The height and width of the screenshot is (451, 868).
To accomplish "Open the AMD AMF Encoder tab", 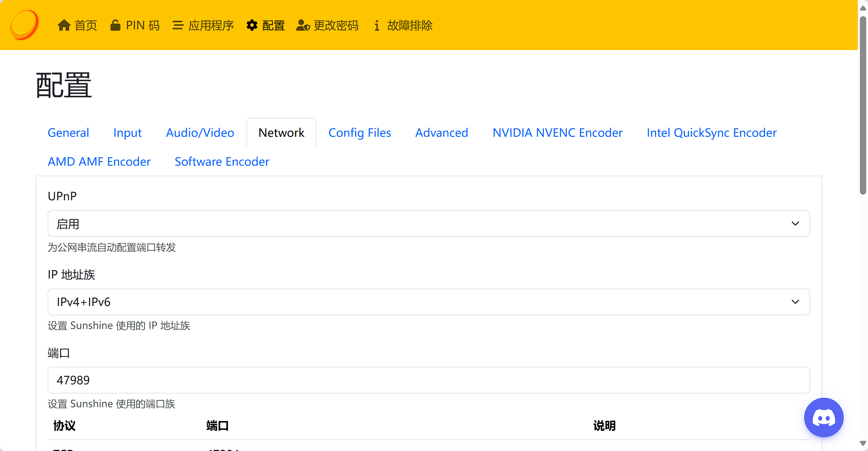I will [x=99, y=161].
